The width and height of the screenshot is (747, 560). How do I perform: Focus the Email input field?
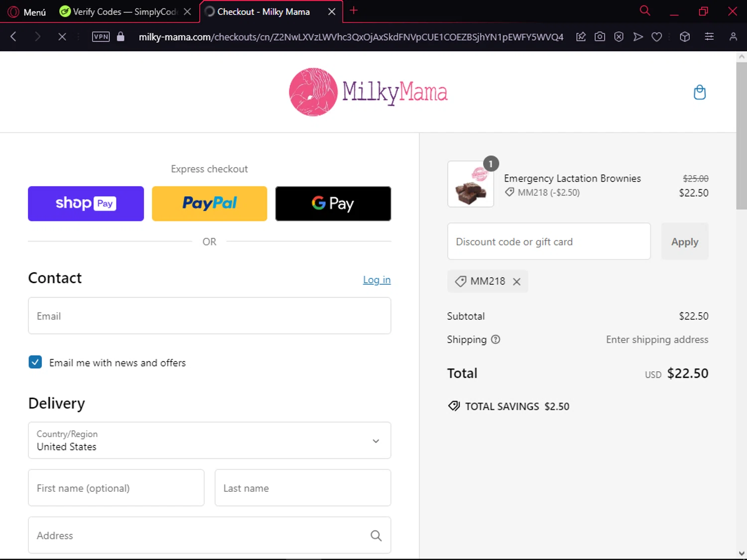point(210,316)
